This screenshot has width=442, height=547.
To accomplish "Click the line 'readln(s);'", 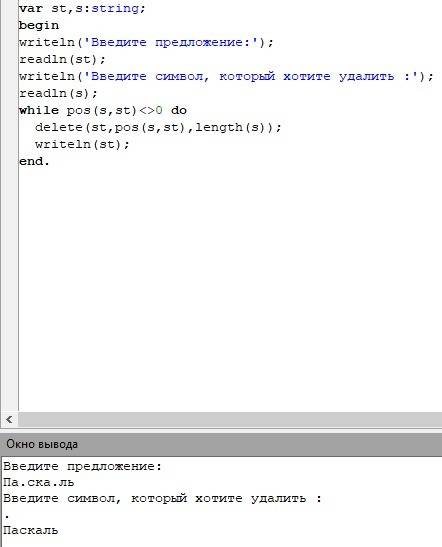I will tap(58, 93).
